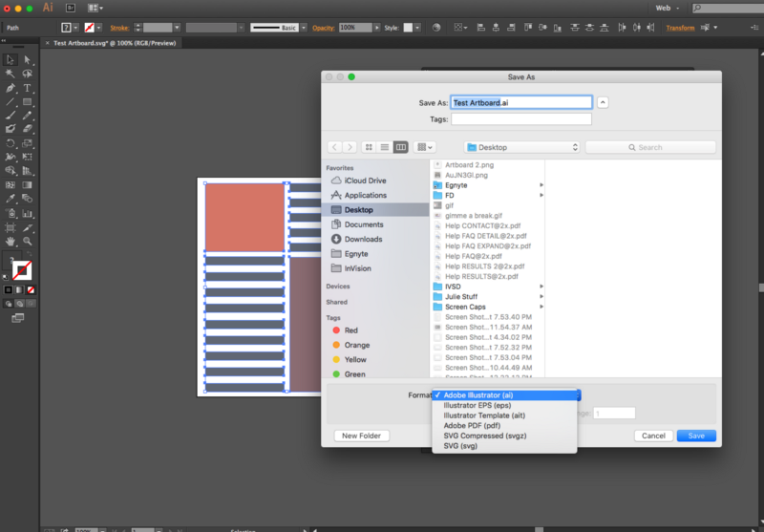Set fill mode to Color
Image resolution: width=764 pixels, height=532 pixels.
pos(8,289)
